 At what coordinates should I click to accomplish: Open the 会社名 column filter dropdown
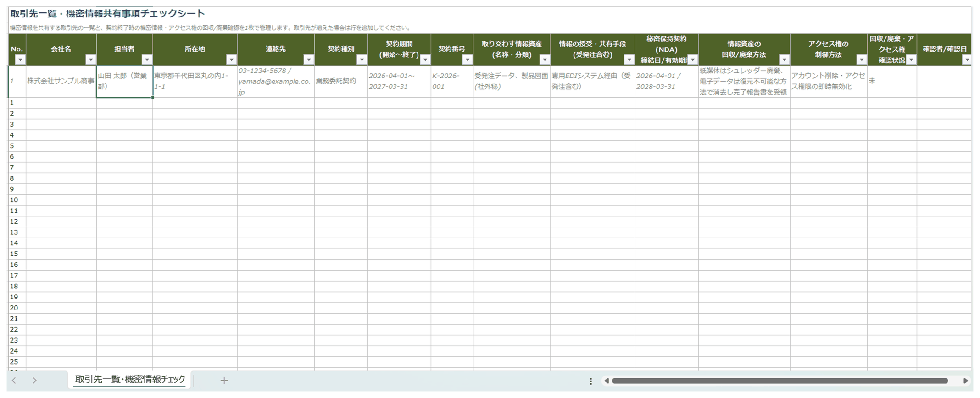click(x=90, y=60)
